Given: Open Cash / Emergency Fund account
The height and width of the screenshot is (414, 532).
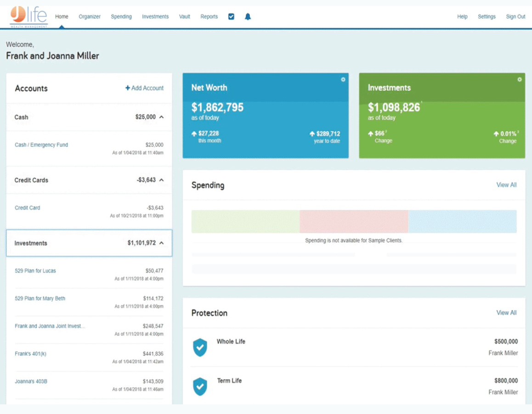Looking at the screenshot, I should (41, 145).
